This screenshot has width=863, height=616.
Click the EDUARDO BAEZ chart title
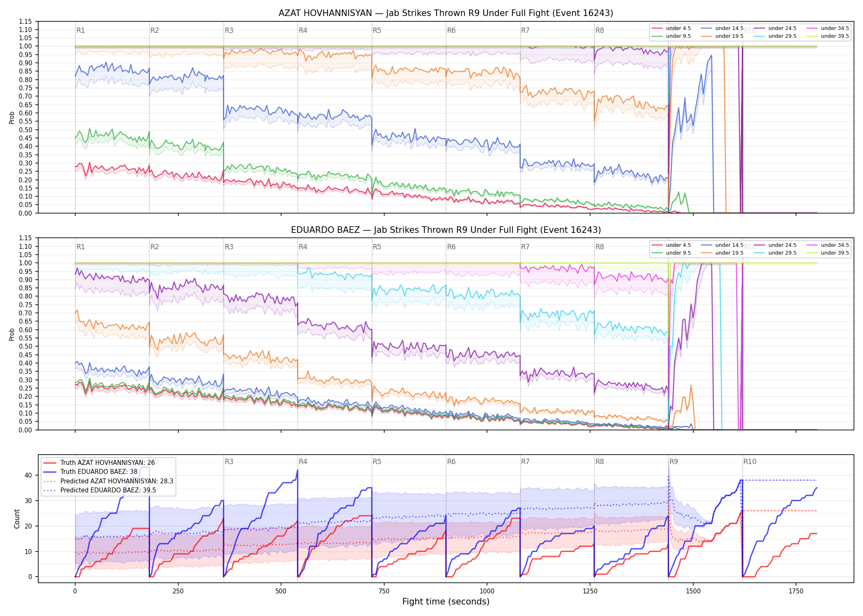click(x=446, y=230)
